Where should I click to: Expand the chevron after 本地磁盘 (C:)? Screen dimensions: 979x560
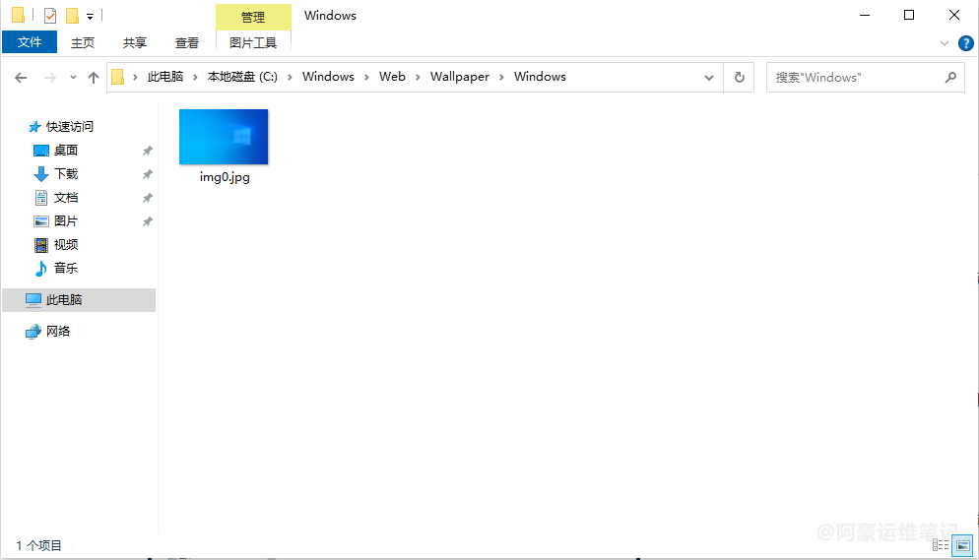[290, 78]
